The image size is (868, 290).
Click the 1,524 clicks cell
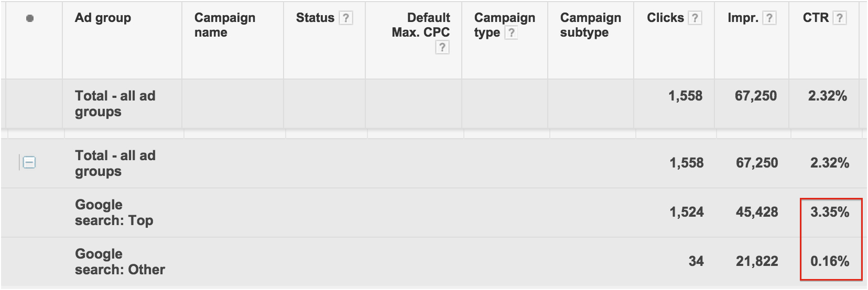coord(687,212)
